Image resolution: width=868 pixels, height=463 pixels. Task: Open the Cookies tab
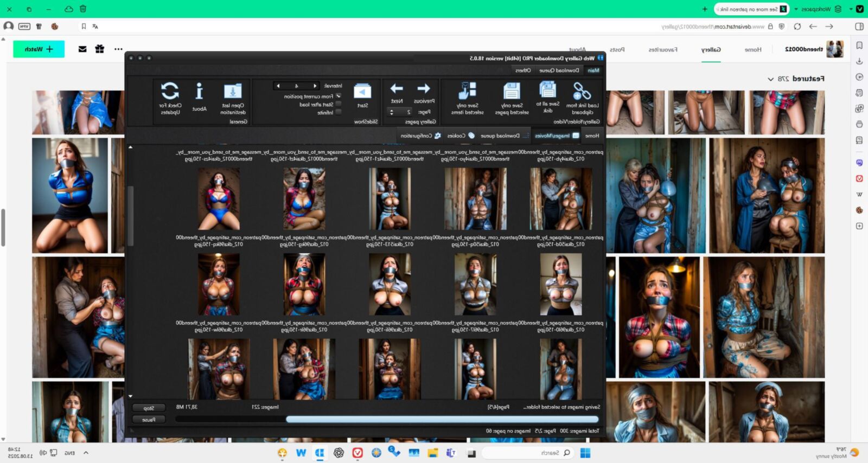[x=461, y=136]
